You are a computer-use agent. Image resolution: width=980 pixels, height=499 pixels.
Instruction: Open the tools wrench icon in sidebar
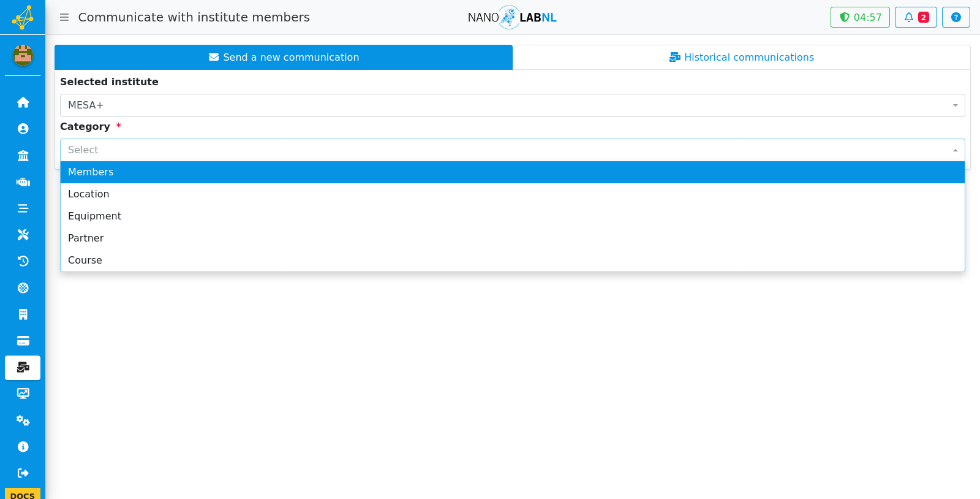pyautogui.click(x=23, y=235)
